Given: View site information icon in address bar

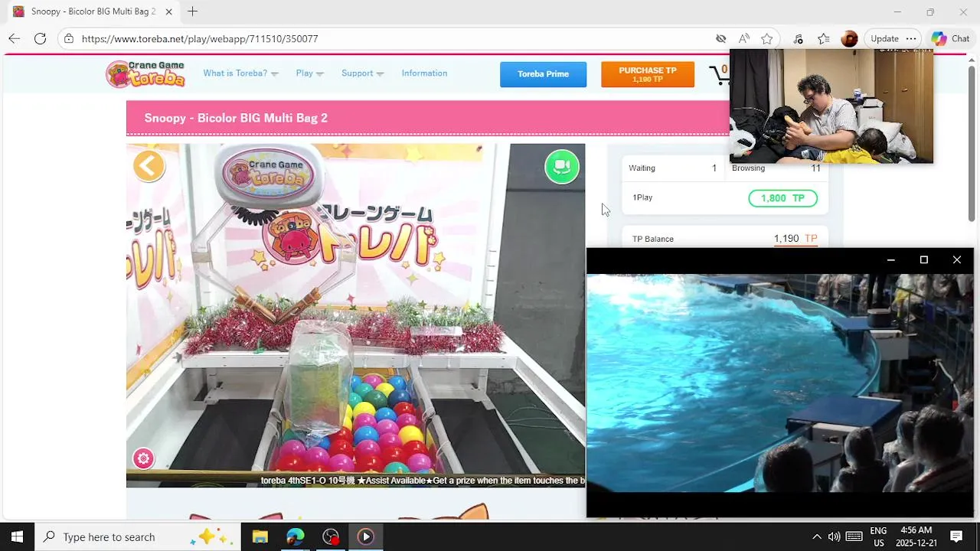Looking at the screenshot, I should pyautogui.click(x=69, y=38).
